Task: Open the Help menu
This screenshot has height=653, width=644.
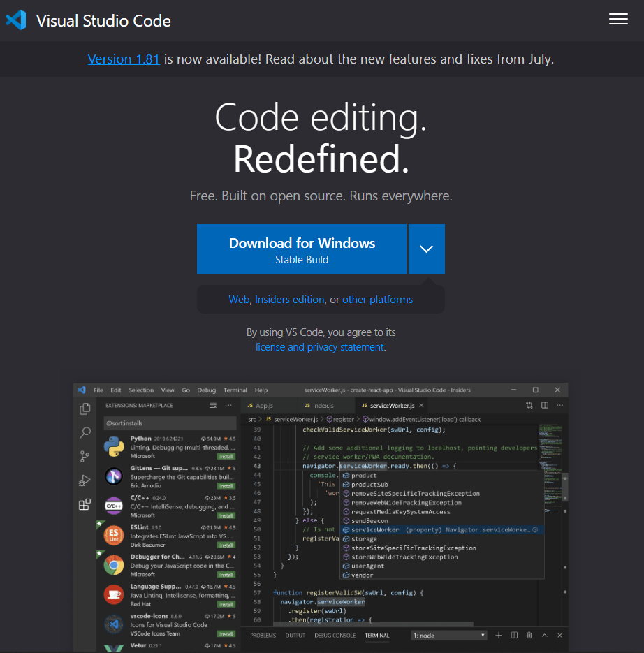Action: 261,390
